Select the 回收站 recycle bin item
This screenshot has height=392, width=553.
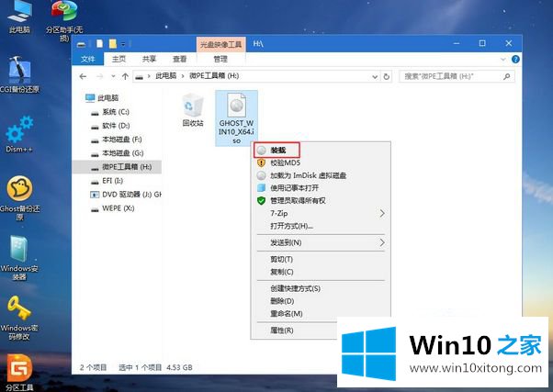pos(193,109)
